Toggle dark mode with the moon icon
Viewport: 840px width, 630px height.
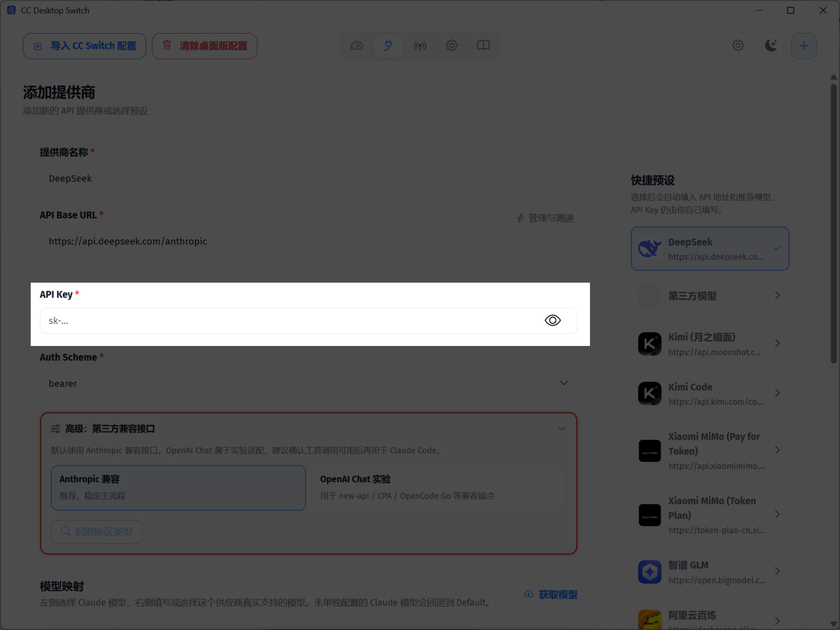771,46
